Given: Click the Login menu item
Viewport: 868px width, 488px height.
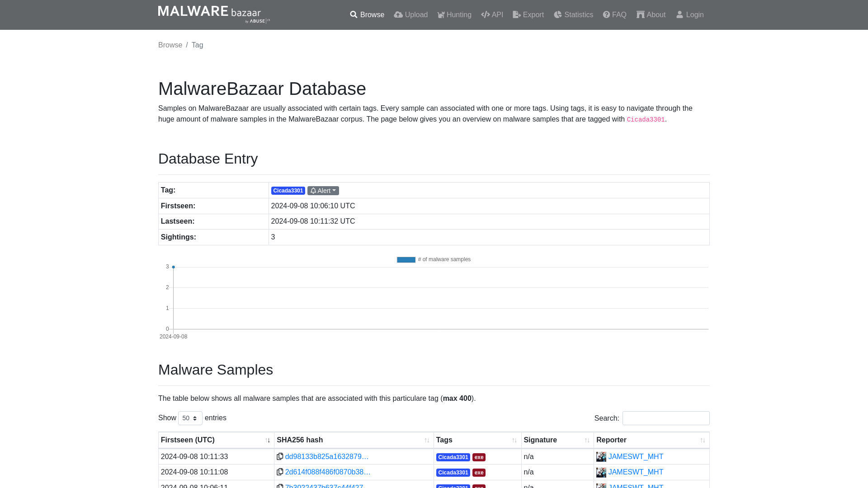Looking at the screenshot, I should point(690,15).
